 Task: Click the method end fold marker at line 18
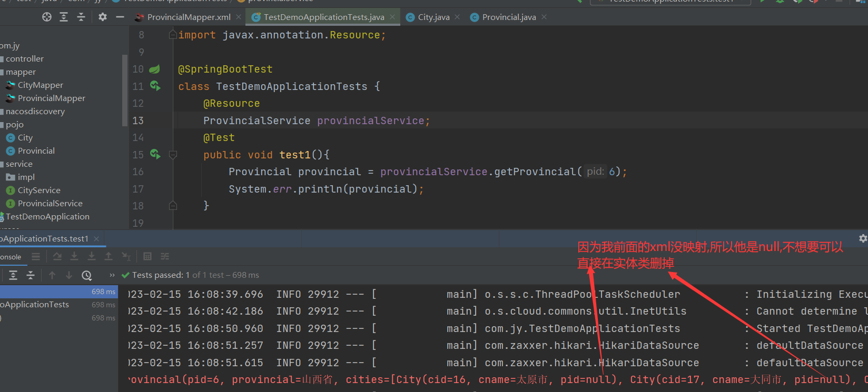point(173,206)
